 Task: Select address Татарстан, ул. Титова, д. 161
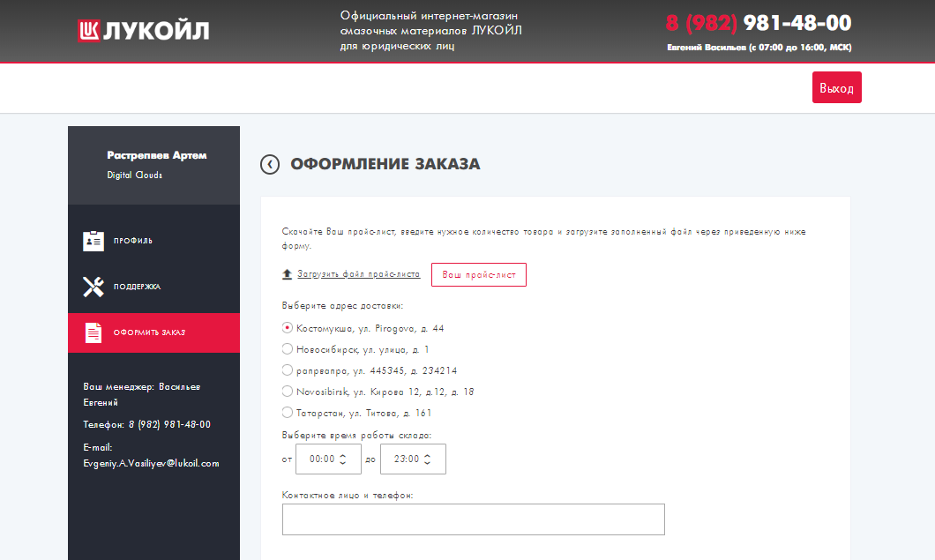point(287,412)
